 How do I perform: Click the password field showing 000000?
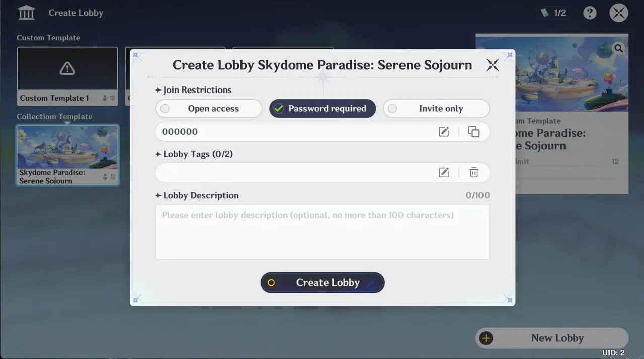[323, 132]
